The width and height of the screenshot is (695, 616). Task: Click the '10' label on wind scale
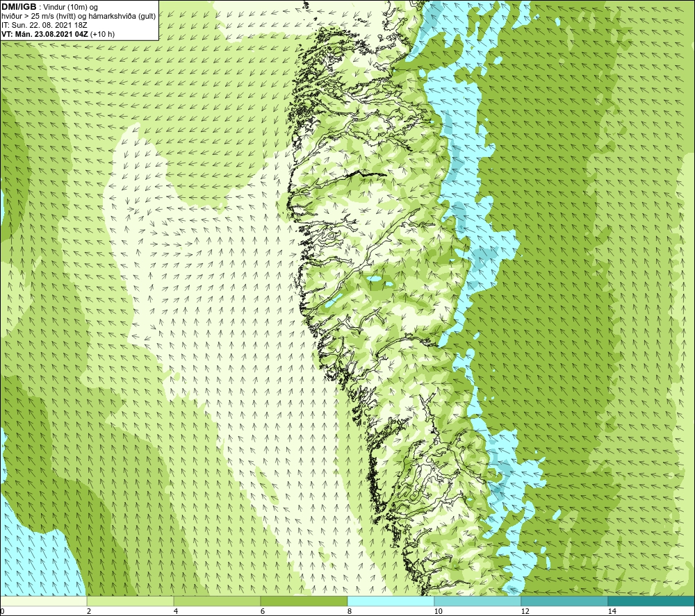click(x=438, y=612)
